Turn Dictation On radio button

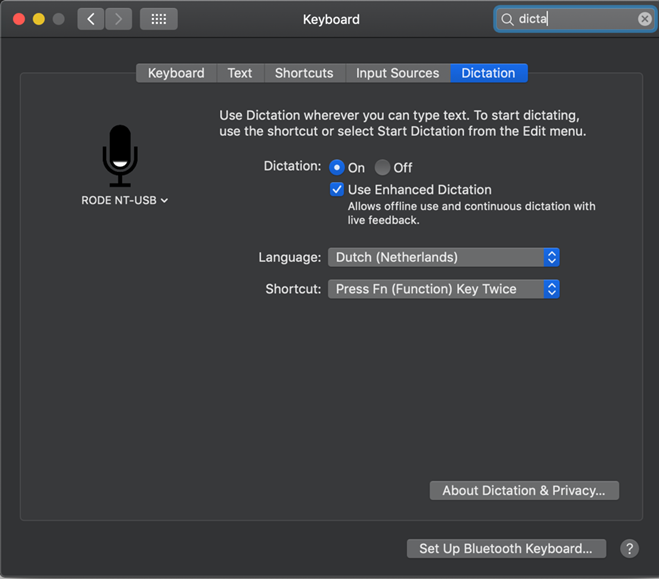pyautogui.click(x=337, y=168)
